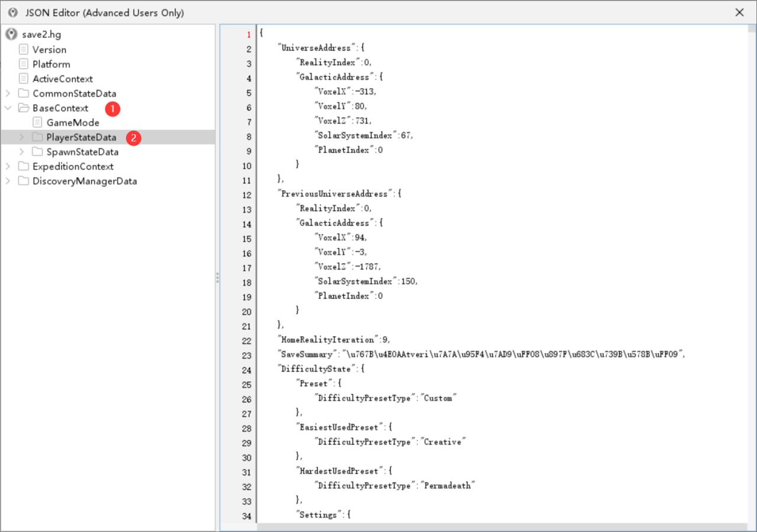This screenshot has width=757, height=532.
Task: Click the JSON Editor title bar app icon
Action: [12, 12]
